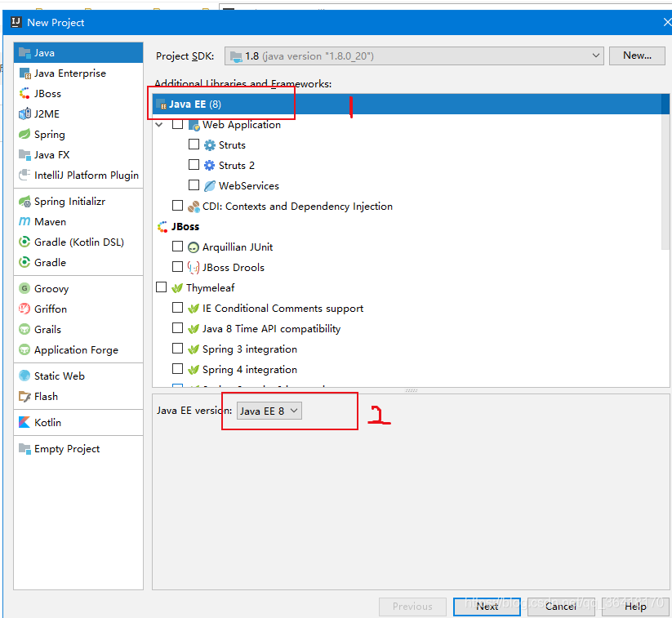This screenshot has height=618, width=672.
Task: Choose the IntelliJ Platform Plugin icon
Action: click(x=24, y=175)
